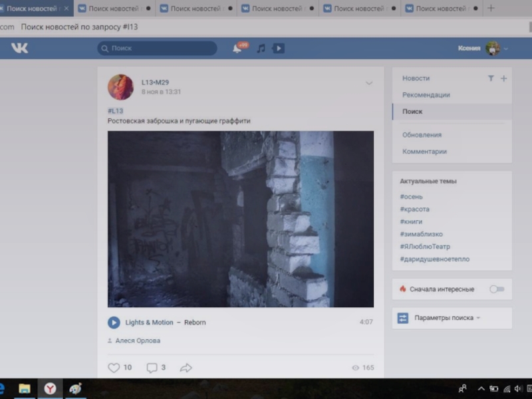The image size is (532, 399).
Task: Expand the post options chevron
Action: (x=369, y=83)
